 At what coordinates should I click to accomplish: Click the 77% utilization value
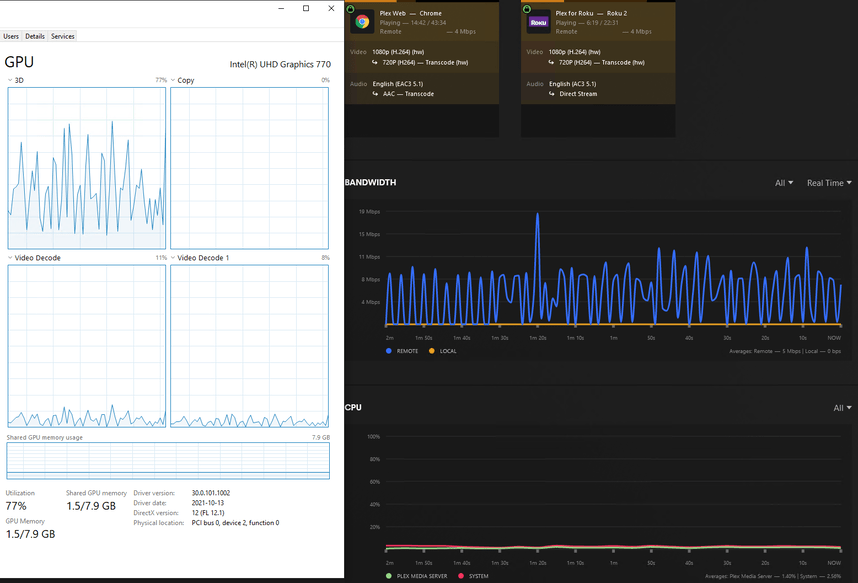tap(16, 506)
